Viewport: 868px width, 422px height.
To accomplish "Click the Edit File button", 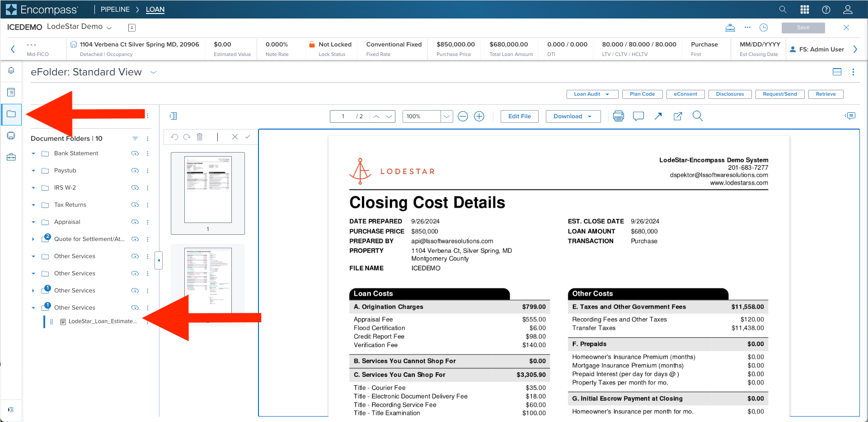I will point(520,116).
